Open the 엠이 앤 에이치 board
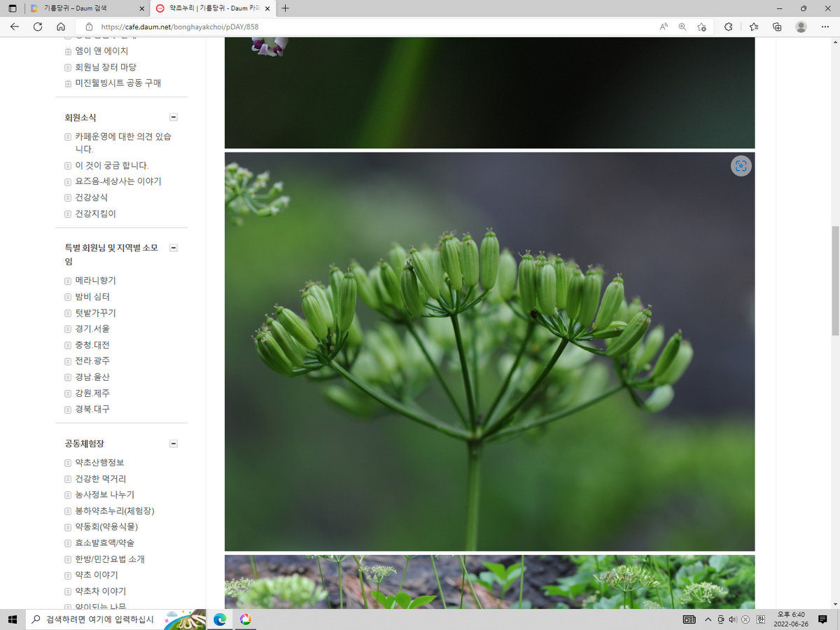Screen dimensions: 840x630 [x=101, y=51]
